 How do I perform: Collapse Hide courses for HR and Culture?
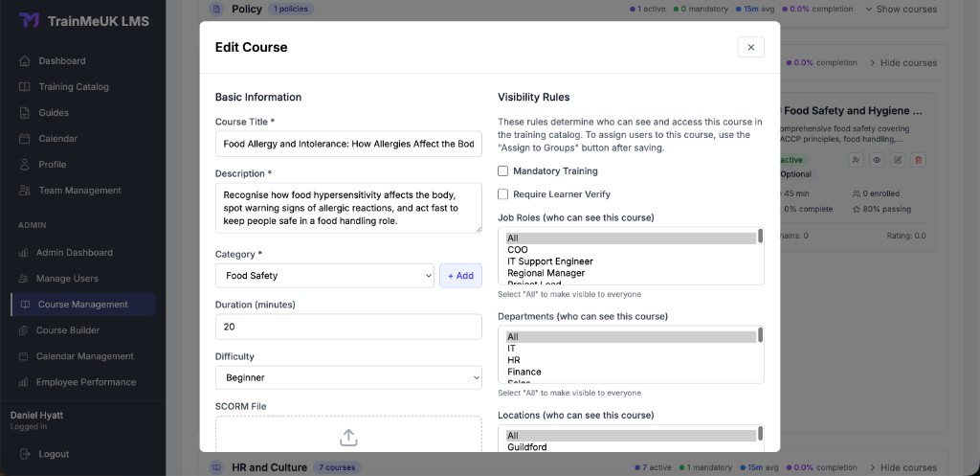(x=903, y=467)
